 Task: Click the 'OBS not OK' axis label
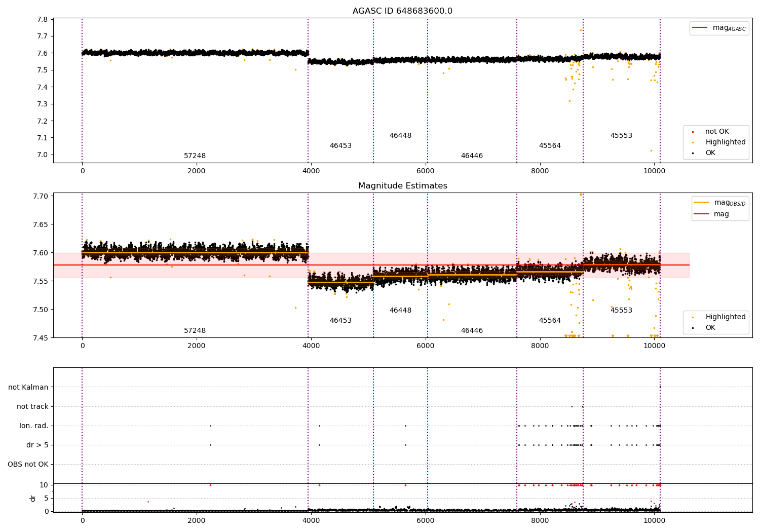point(28,464)
